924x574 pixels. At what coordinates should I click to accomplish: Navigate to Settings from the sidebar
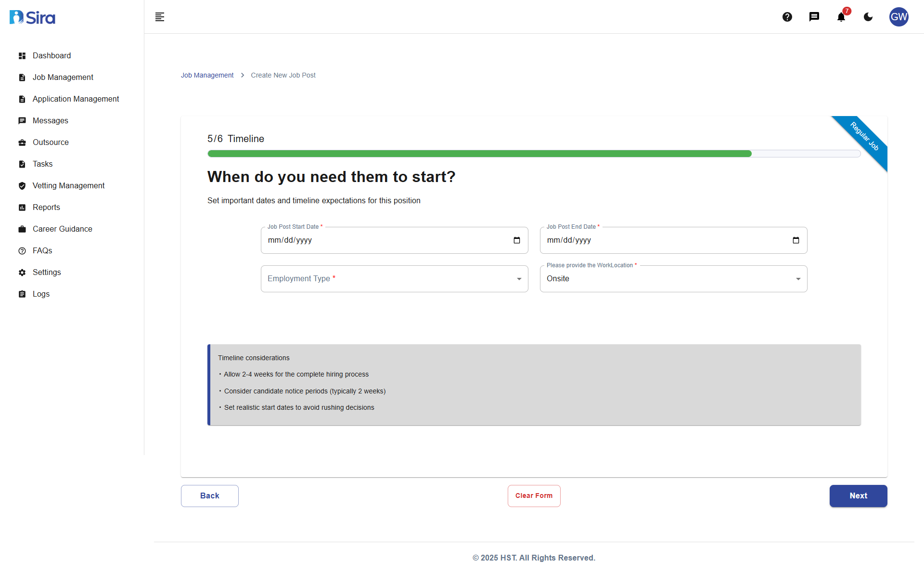tap(47, 272)
